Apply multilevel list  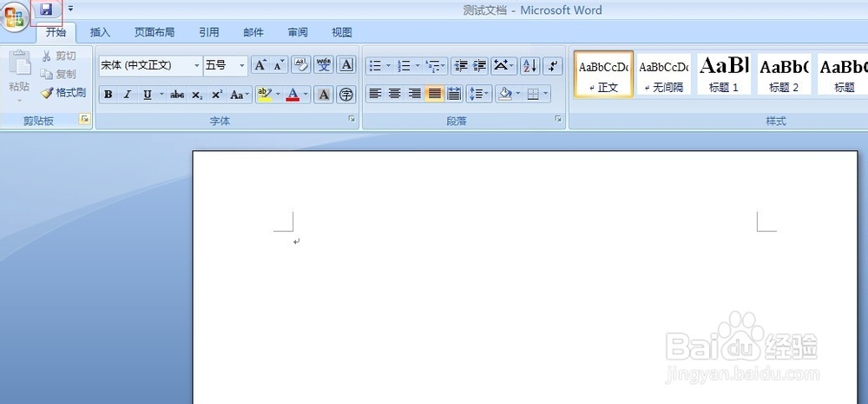(433, 67)
